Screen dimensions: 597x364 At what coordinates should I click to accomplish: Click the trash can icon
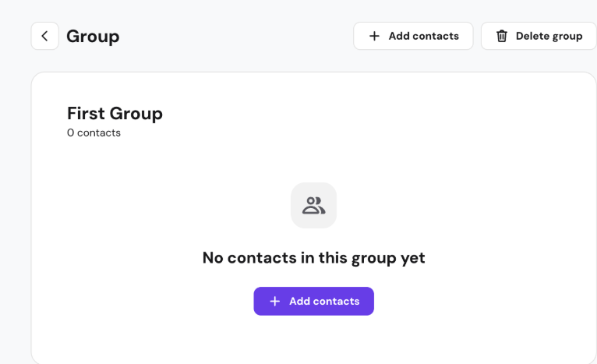pos(501,36)
